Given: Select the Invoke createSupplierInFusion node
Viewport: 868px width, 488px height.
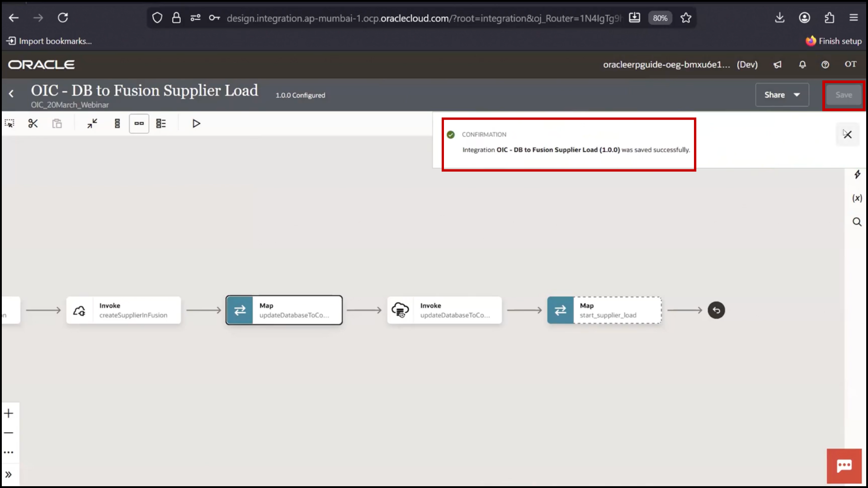Looking at the screenshot, I should (x=124, y=310).
